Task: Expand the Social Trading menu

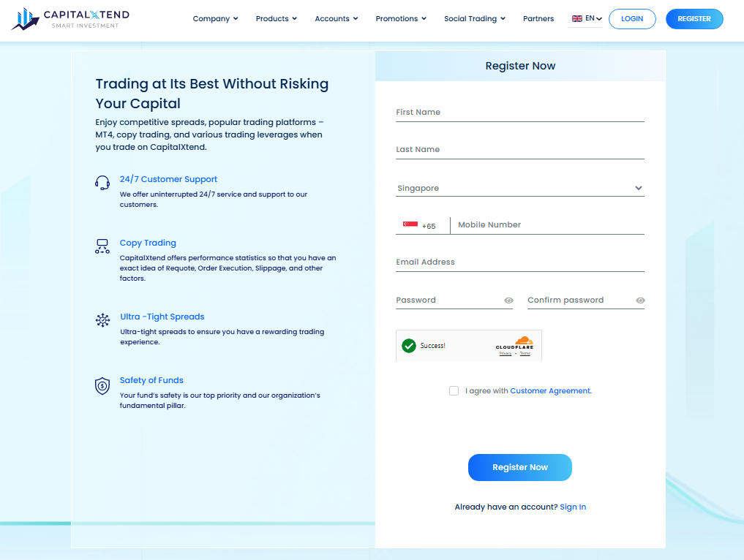Action: tap(475, 18)
